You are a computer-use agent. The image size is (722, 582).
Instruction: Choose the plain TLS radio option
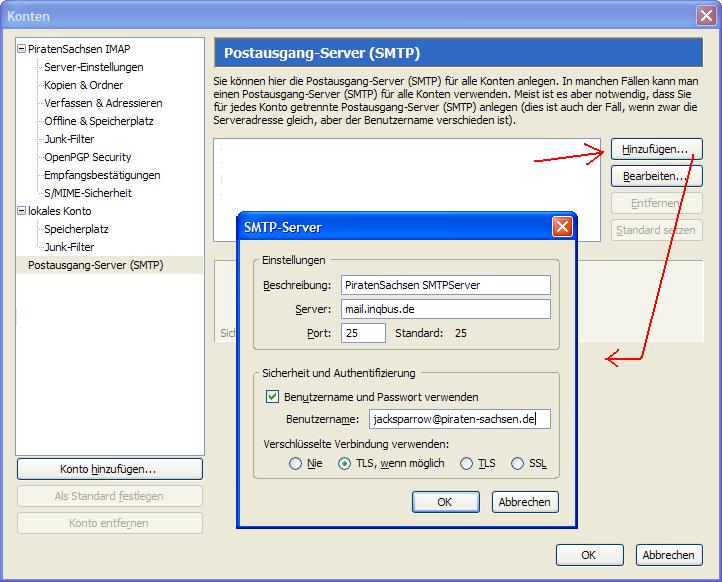(466, 464)
